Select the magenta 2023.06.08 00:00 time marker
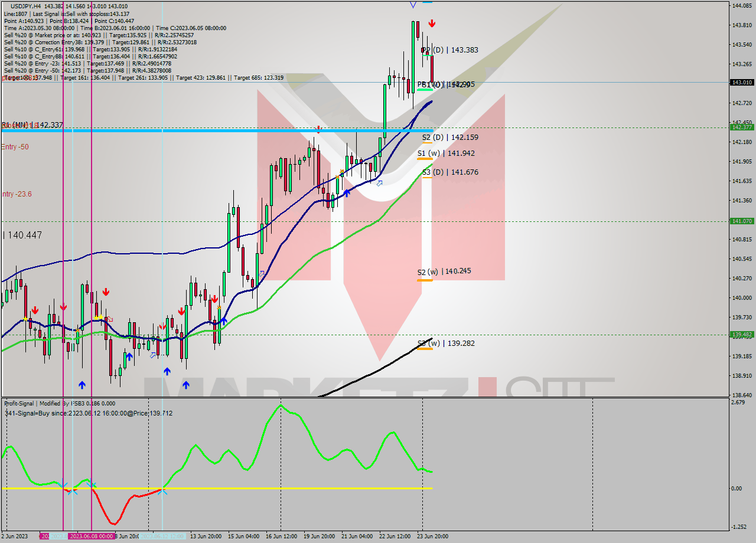756x543 pixels. pyautogui.click(x=91, y=536)
